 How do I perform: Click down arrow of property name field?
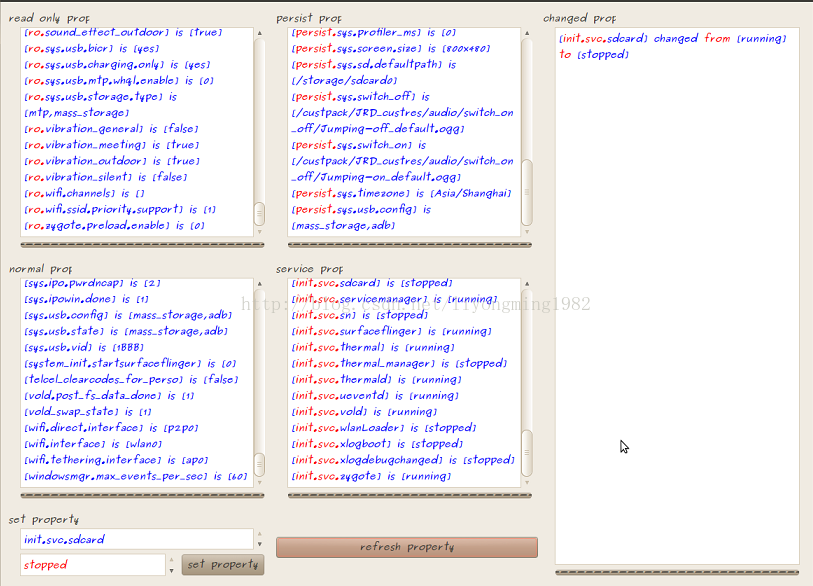[x=260, y=545]
